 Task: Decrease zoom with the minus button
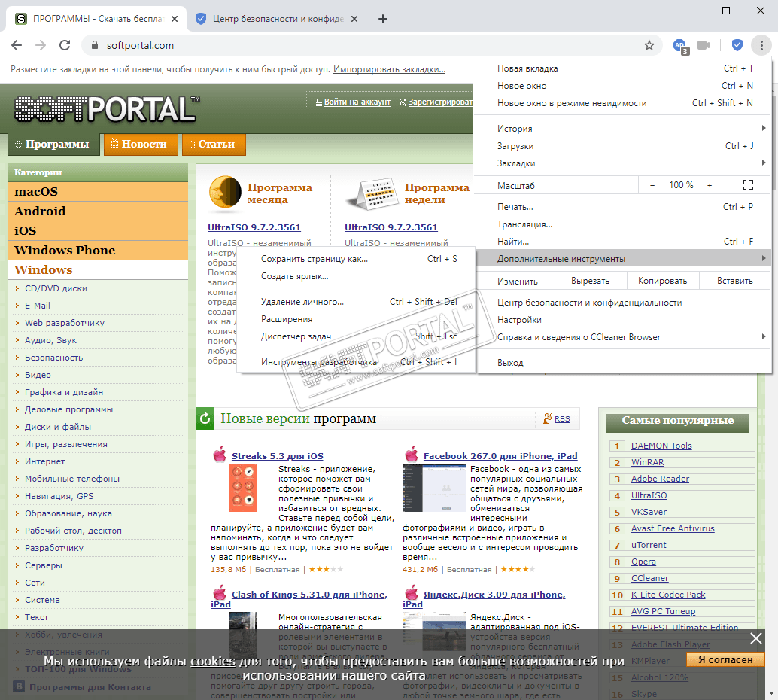(x=652, y=185)
